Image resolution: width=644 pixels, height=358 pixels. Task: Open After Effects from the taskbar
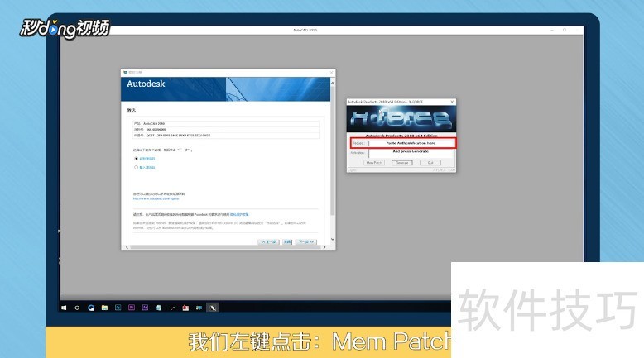coord(145,307)
